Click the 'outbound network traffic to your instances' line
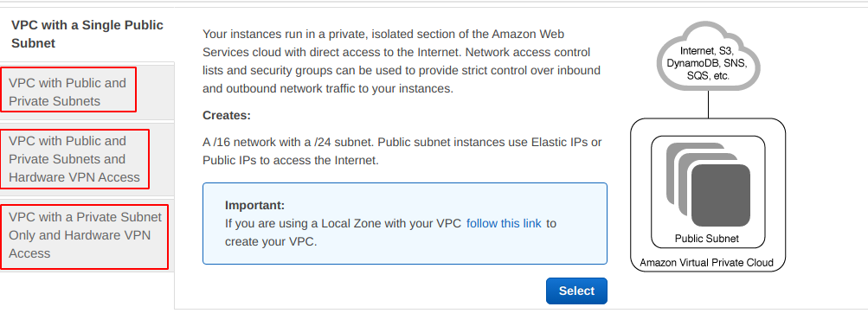 tap(328, 88)
